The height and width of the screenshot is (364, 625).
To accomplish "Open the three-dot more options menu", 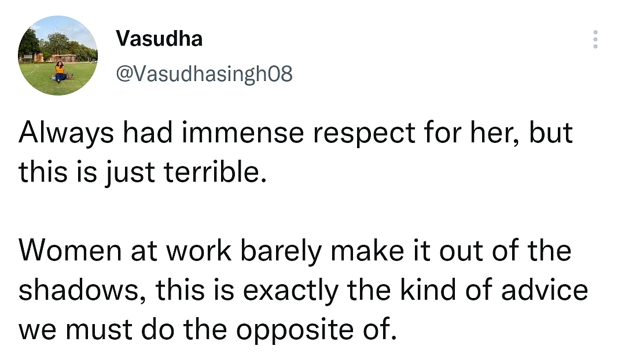I will pos(595,39).
